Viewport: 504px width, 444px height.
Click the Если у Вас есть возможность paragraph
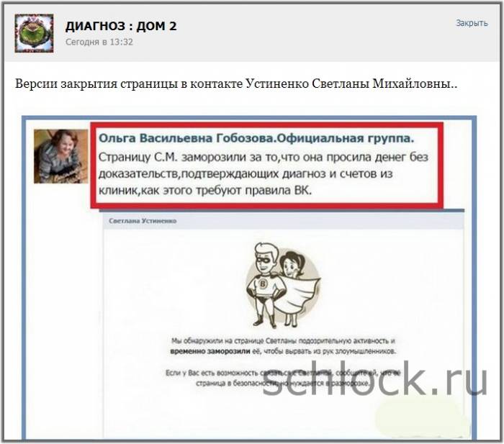pos(283,378)
